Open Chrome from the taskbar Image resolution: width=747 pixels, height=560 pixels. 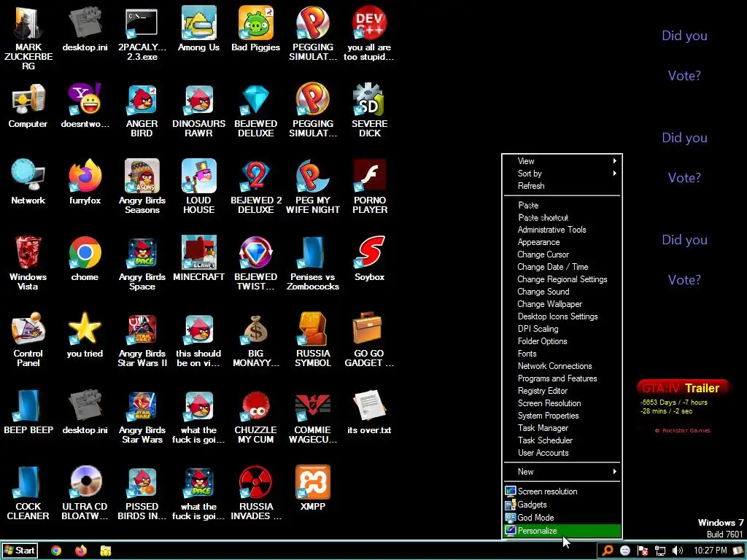coord(56,551)
